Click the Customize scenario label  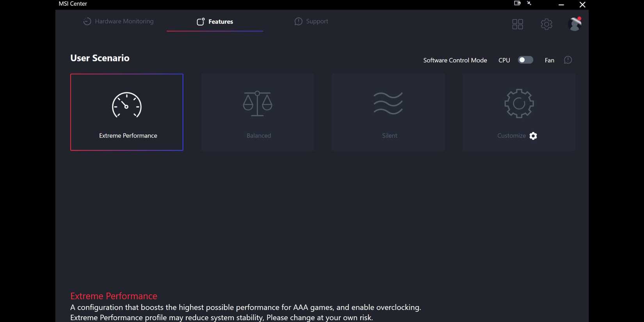coord(511,136)
